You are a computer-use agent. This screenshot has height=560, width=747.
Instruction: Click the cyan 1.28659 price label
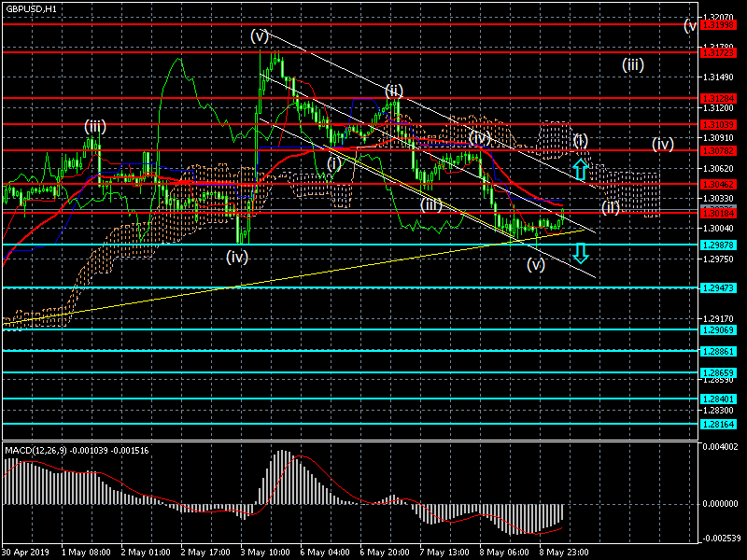pyautogui.click(x=718, y=372)
